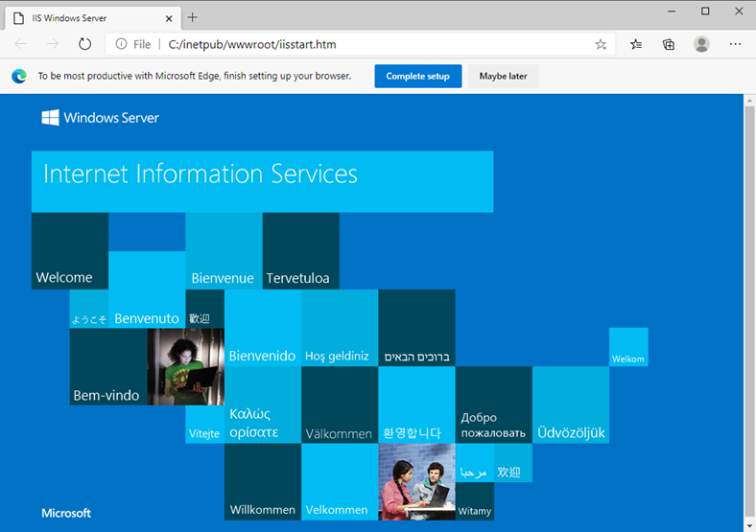Click the Bienvenue tile
The image size is (756, 532).
224,251
